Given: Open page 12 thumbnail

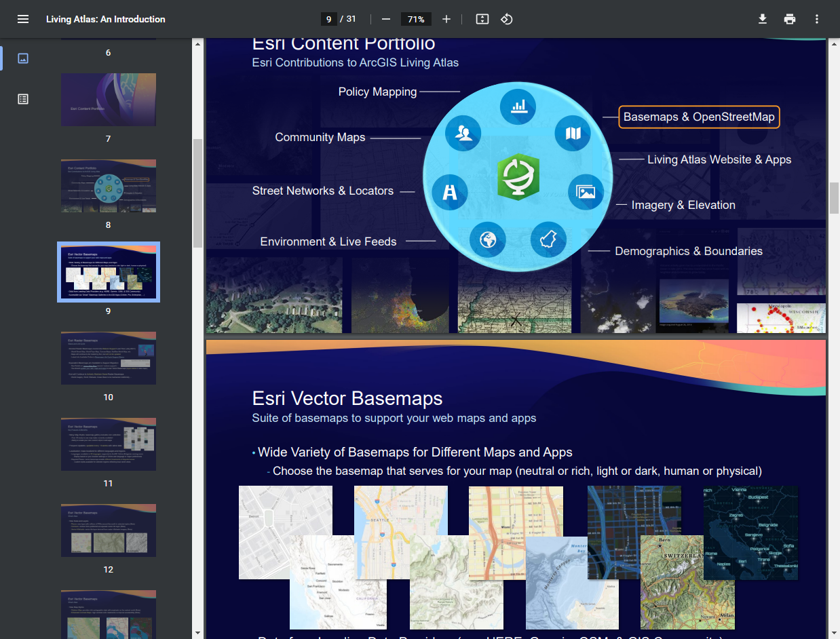Looking at the screenshot, I should tap(109, 530).
